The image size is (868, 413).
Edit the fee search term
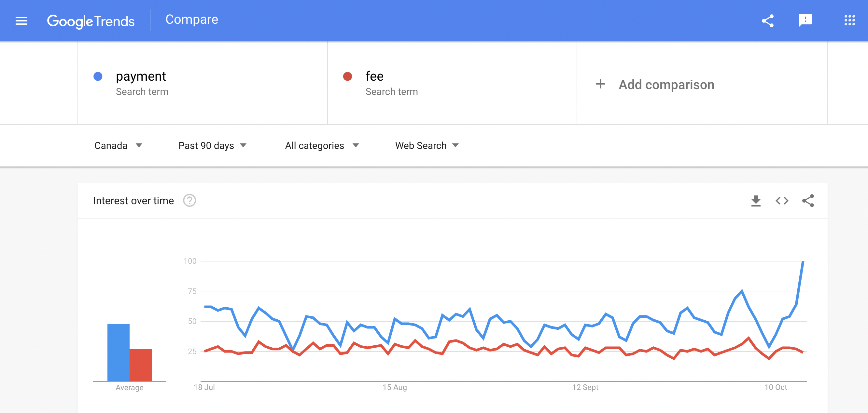pyautogui.click(x=374, y=76)
